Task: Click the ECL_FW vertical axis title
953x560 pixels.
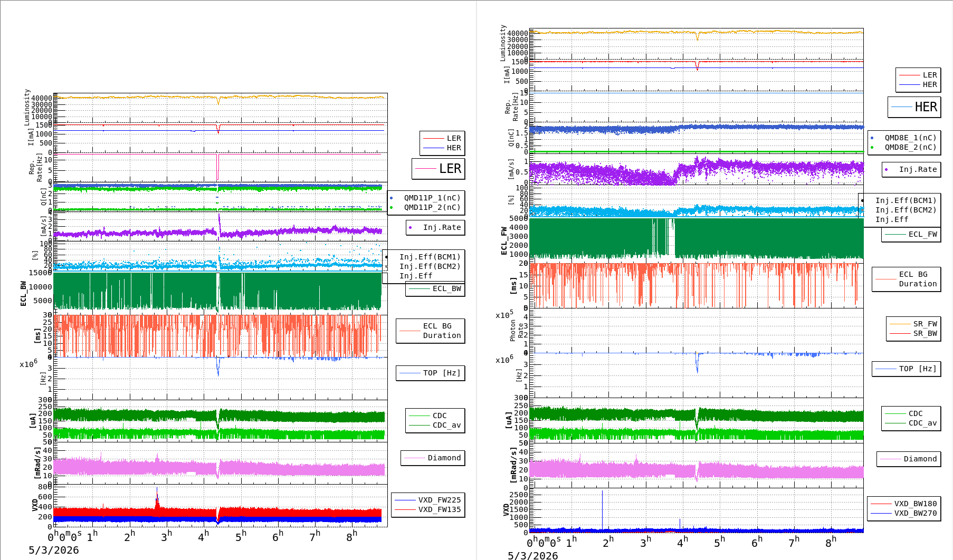Action: point(504,240)
